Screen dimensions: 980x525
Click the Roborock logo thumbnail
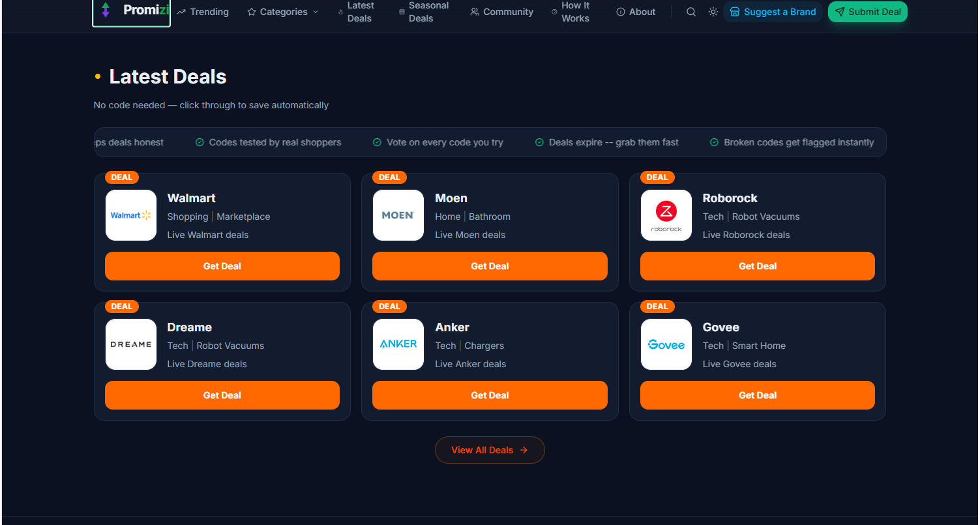coord(666,215)
